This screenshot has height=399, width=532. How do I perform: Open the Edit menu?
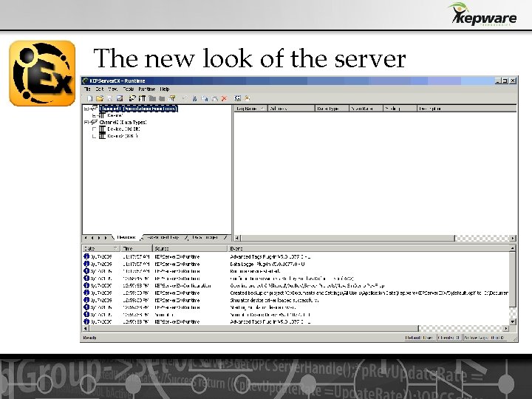click(100, 89)
